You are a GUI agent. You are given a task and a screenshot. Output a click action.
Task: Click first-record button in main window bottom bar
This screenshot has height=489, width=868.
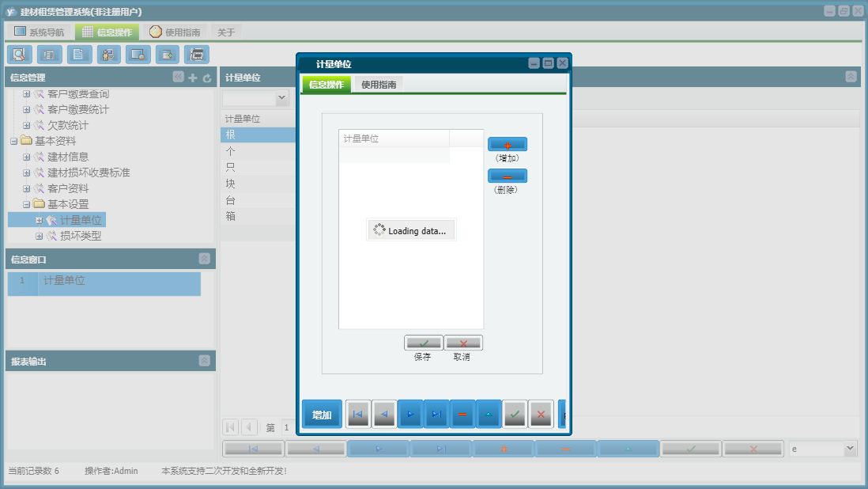(254, 449)
